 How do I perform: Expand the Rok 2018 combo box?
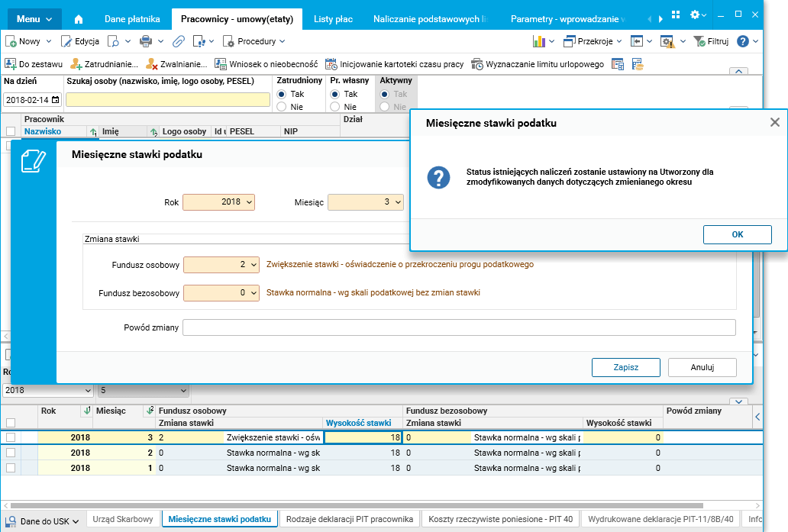coord(250,202)
